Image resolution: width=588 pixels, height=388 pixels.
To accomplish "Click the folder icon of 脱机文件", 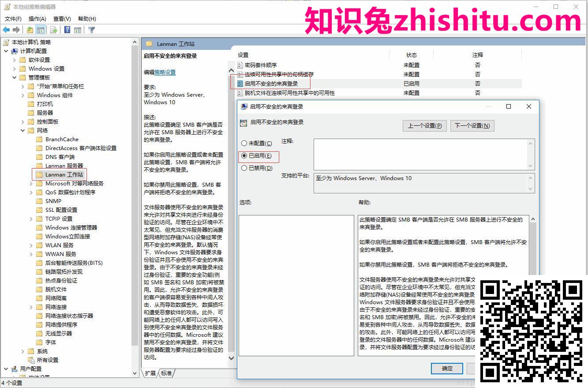I will tap(39, 289).
